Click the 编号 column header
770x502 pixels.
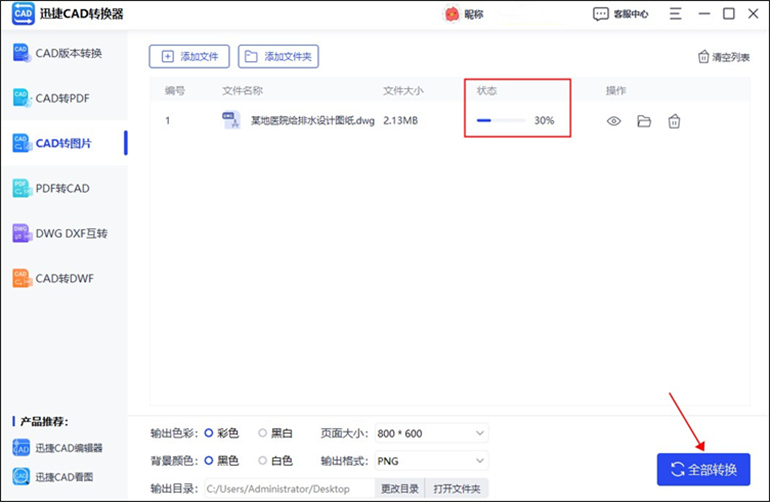[x=175, y=90]
